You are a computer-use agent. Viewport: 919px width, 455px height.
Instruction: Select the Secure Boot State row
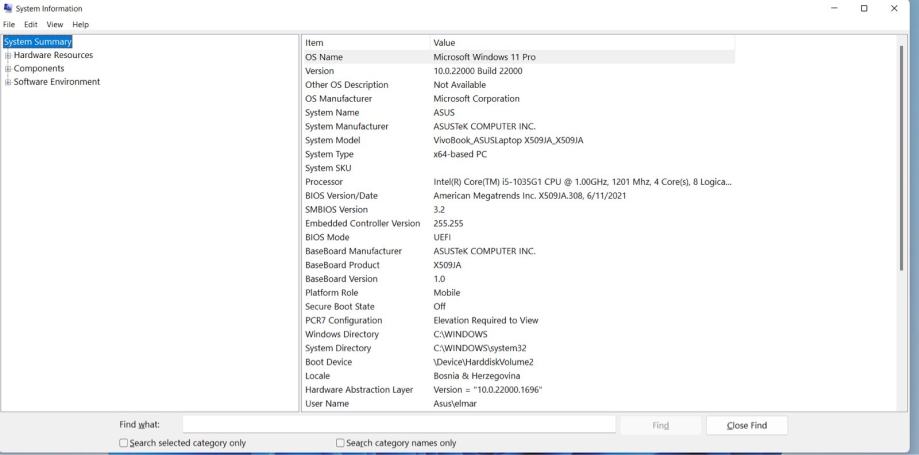coord(518,307)
